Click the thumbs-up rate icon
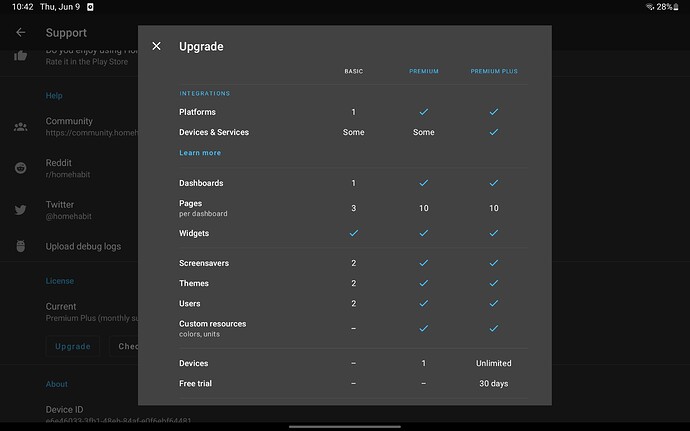Image resolution: width=690 pixels, height=431 pixels. pos(20,56)
